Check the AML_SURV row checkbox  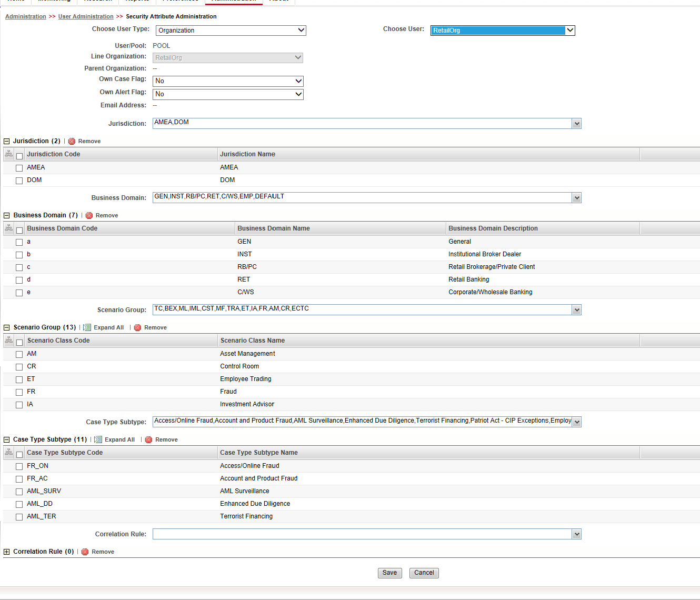pyautogui.click(x=19, y=492)
